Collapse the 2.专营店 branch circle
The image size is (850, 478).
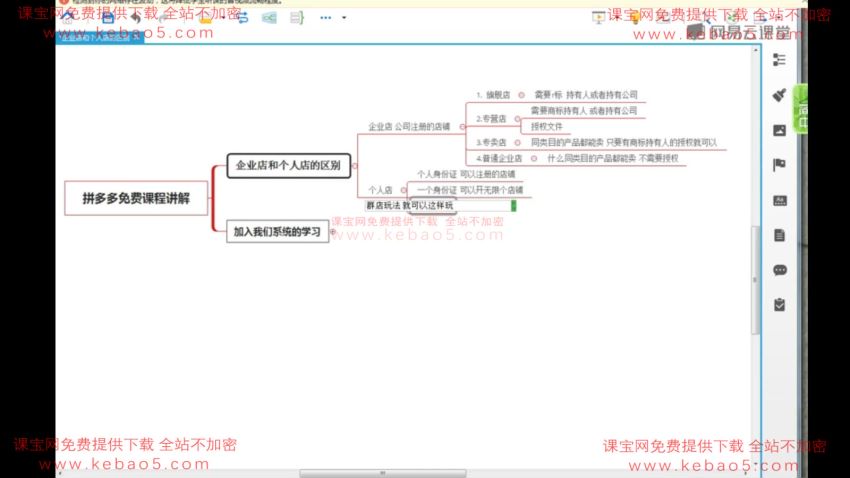[x=517, y=119]
